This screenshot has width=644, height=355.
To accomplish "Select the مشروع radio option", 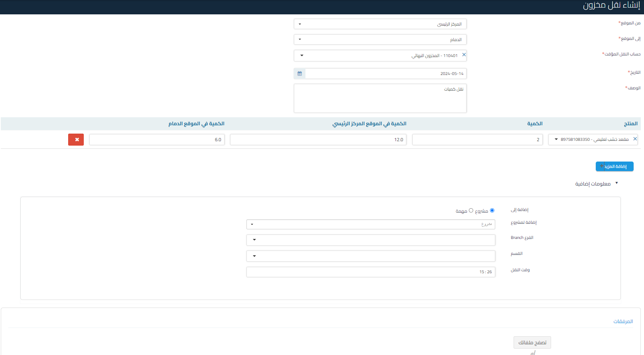I will click(492, 210).
